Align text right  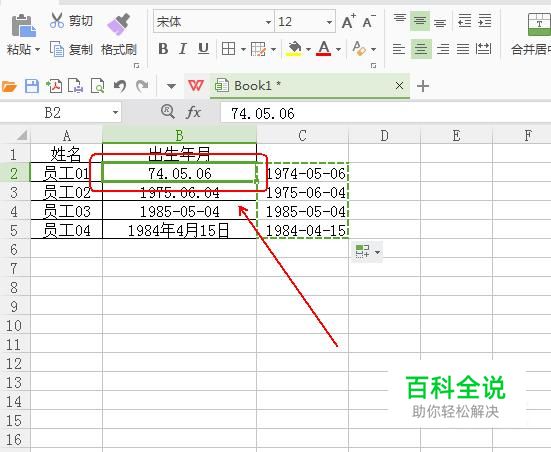(443, 49)
